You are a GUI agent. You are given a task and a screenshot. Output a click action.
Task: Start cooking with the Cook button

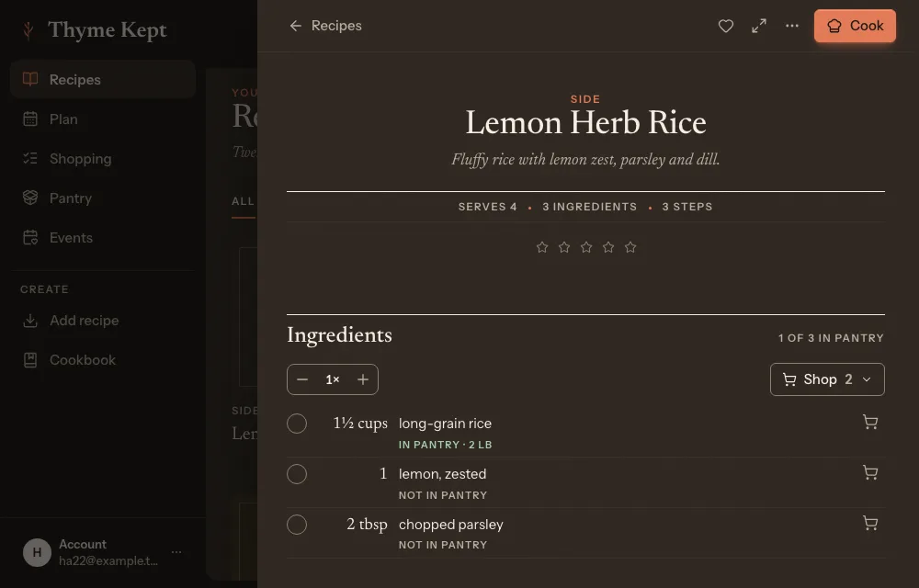(855, 26)
